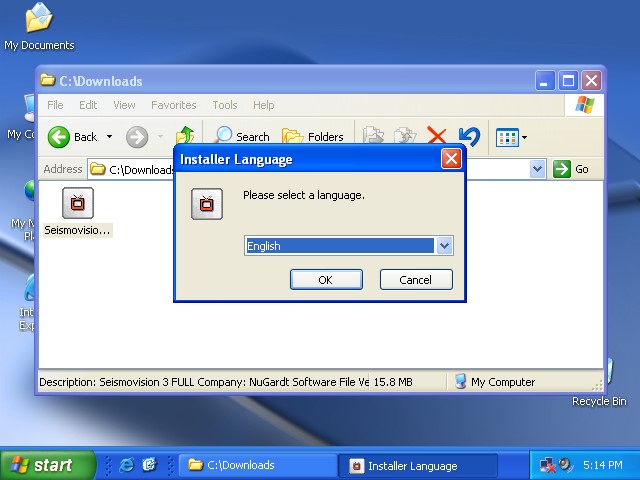Switch to Installer Language taskbar button
640x480 pixels.
(418, 465)
